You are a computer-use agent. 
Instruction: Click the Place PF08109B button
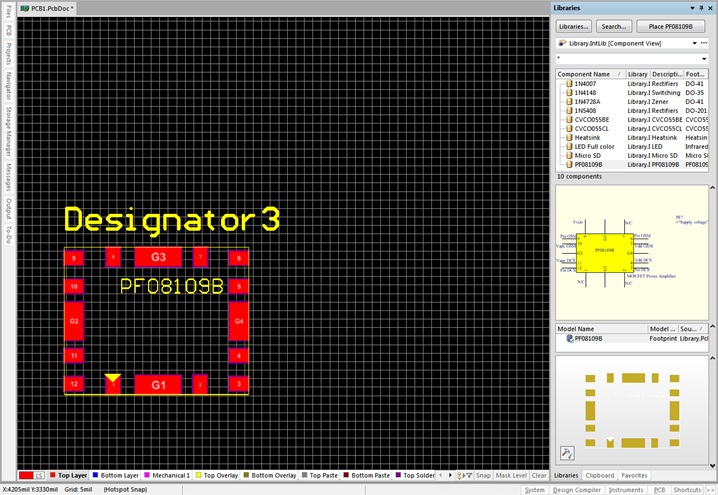coord(670,27)
